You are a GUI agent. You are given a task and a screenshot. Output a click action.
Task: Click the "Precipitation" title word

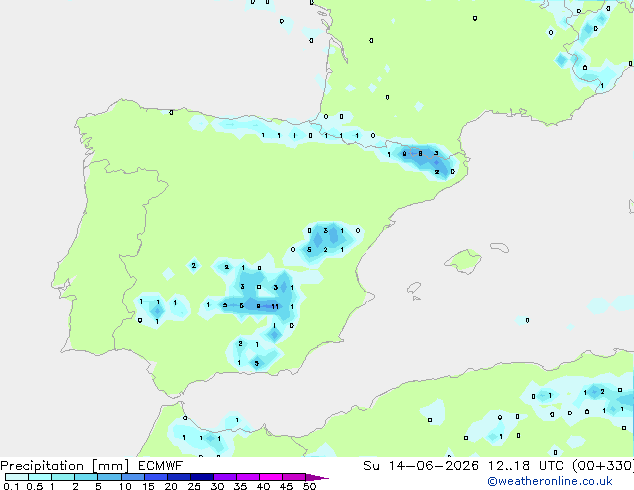click(42, 466)
